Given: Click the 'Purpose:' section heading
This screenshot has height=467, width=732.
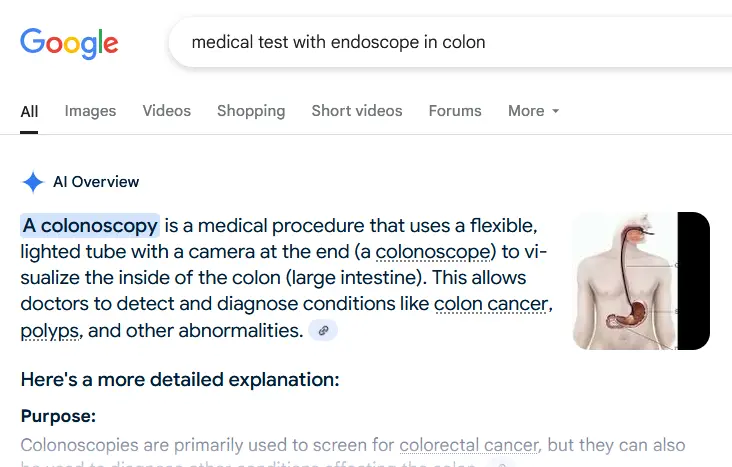Looking at the screenshot, I should [x=58, y=416].
